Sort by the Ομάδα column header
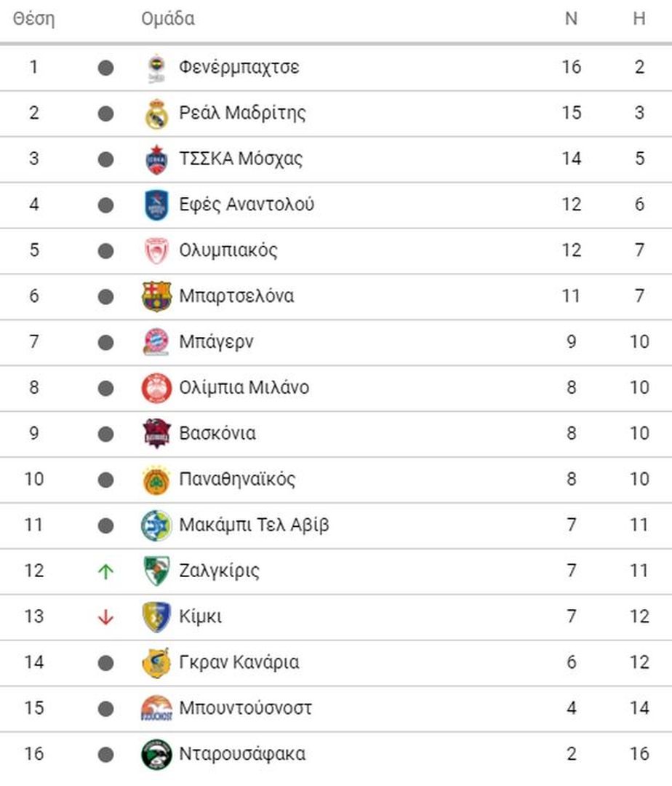672x786 pixels. coord(168,19)
